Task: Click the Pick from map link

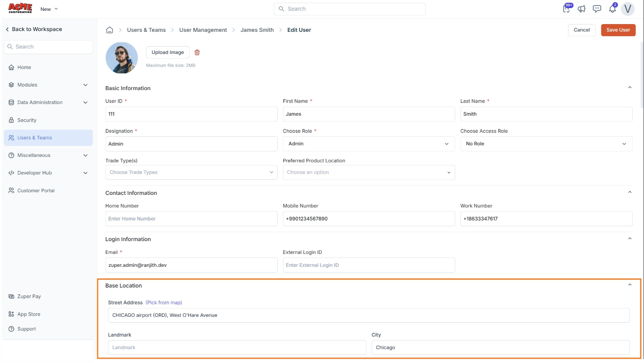Action: pyautogui.click(x=164, y=303)
